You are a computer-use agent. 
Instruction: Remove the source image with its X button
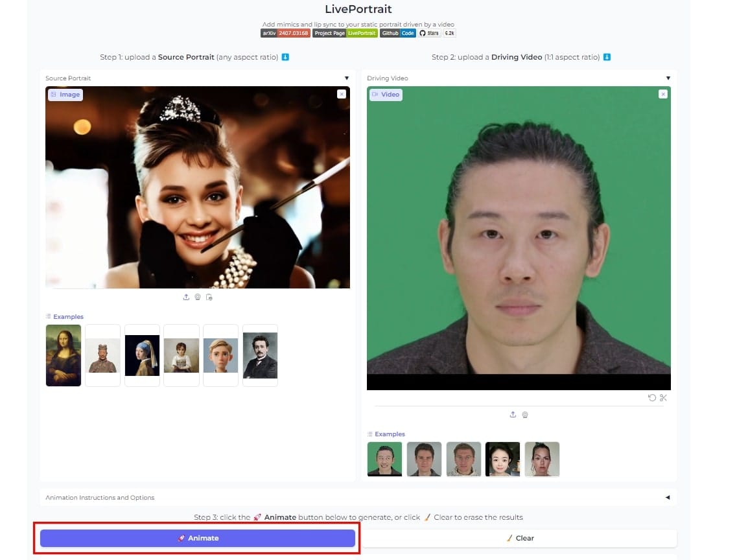[342, 94]
